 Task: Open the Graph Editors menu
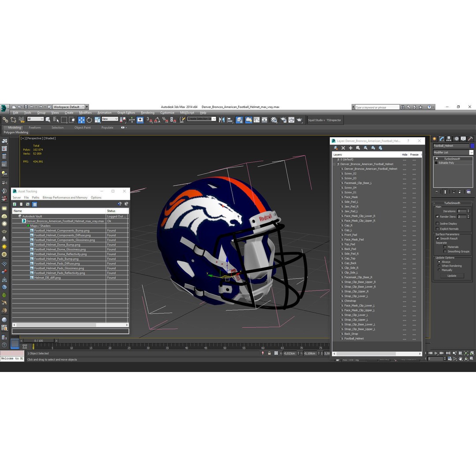pyautogui.click(x=126, y=113)
